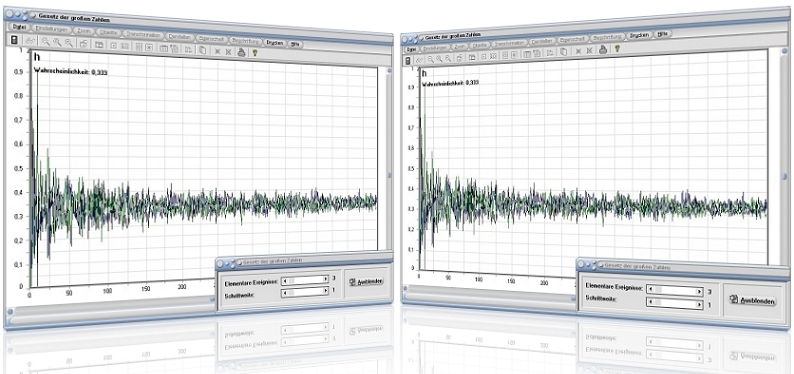Increase Schrittweite with right arrow, right dialog
The height and width of the screenshot is (374, 794).
(700, 304)
